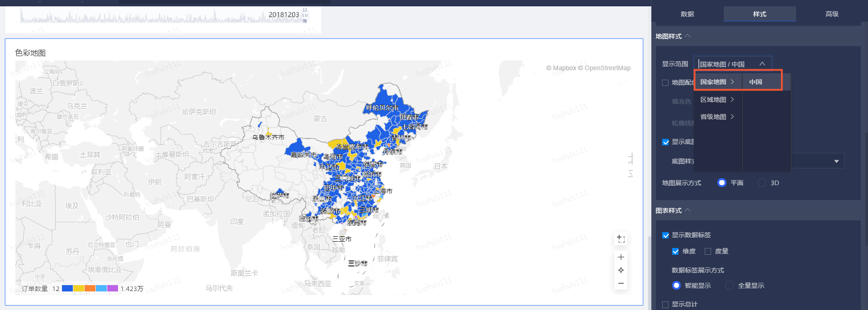Toggle the 显示数据标签 checkbox
This screenshot has height=310, width=868.
tap(665, 235)
